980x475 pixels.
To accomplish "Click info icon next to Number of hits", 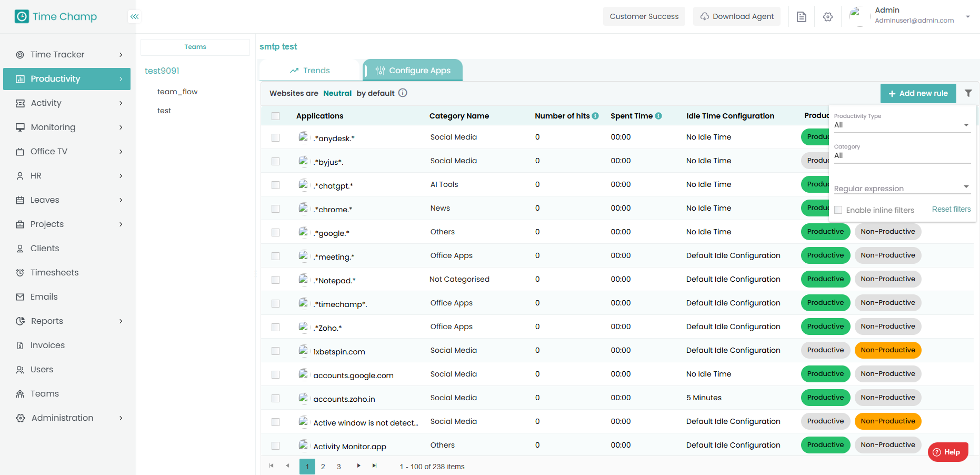I will click(595, 116).
